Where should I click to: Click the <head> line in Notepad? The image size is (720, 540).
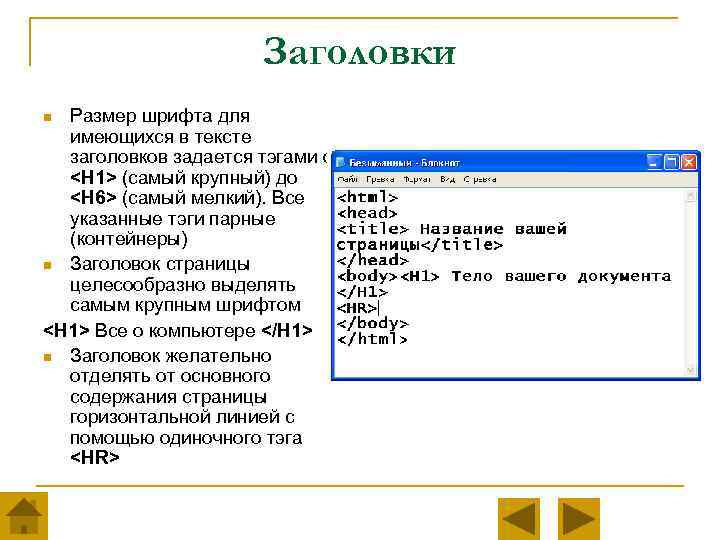tap(367, 213)
